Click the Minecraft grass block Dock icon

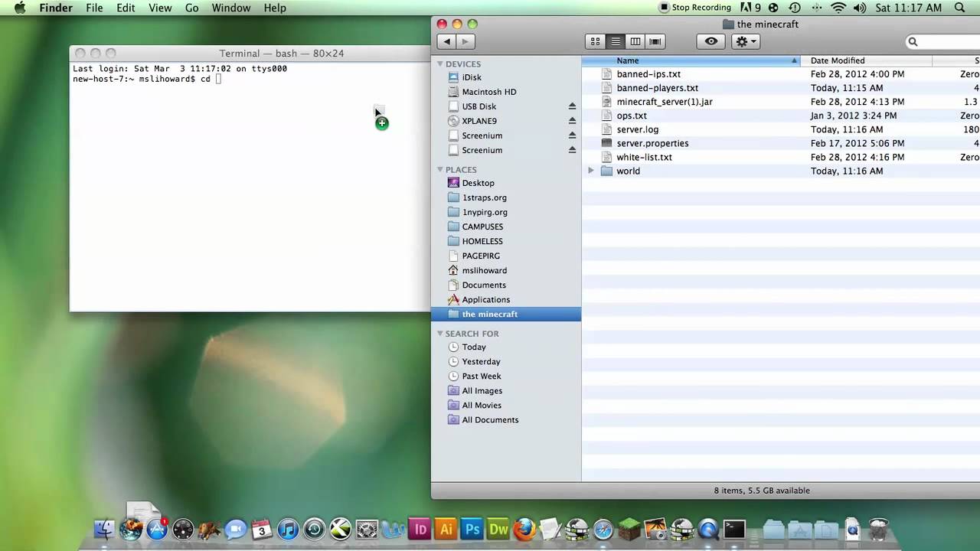tap(629, 529)
